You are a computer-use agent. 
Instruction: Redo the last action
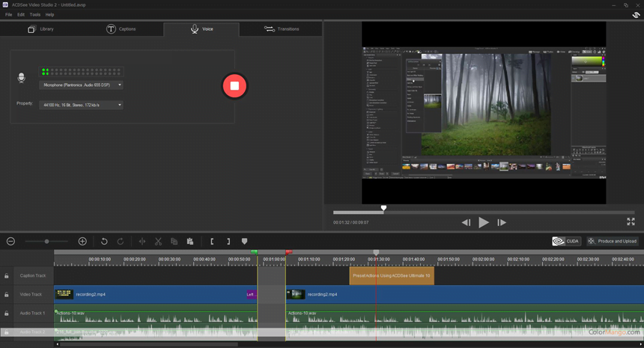pyautogui.click(x=121, y=241)
